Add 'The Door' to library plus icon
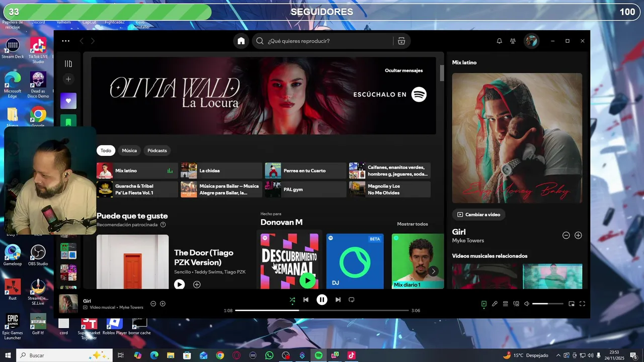The width and height of the screenshot is (644, 362). 197,285
